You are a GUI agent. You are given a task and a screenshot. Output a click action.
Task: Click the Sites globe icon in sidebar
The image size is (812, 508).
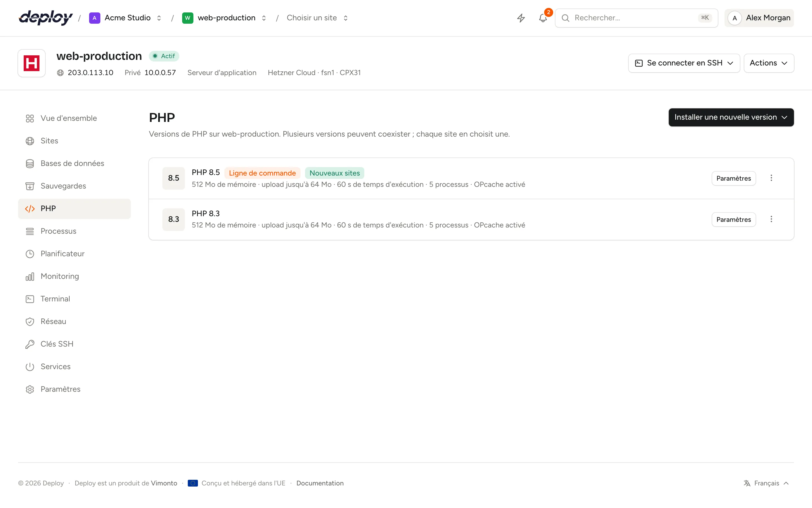30,141
